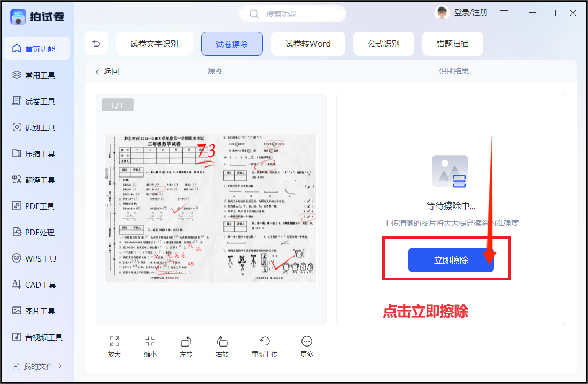Click the 放大 zoom in tool
The image size is (588, 384).
[x=114, y=347]
